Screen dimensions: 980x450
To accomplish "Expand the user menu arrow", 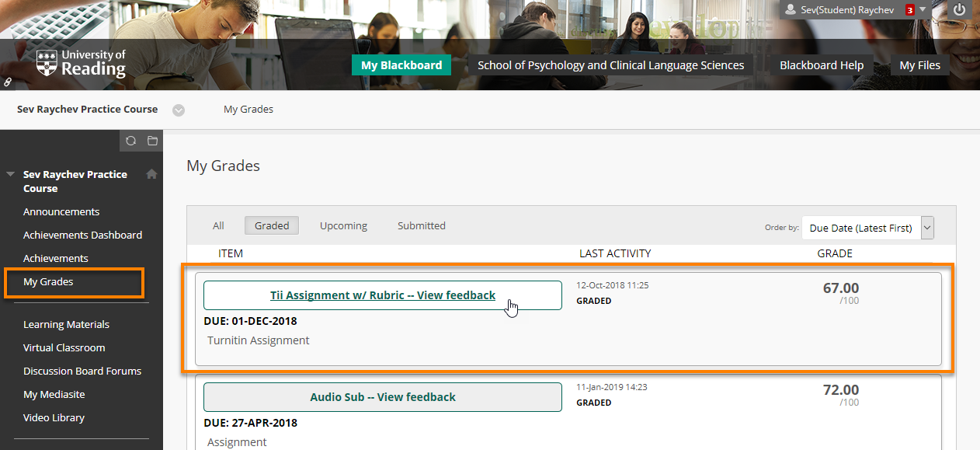I will (923, 10).
